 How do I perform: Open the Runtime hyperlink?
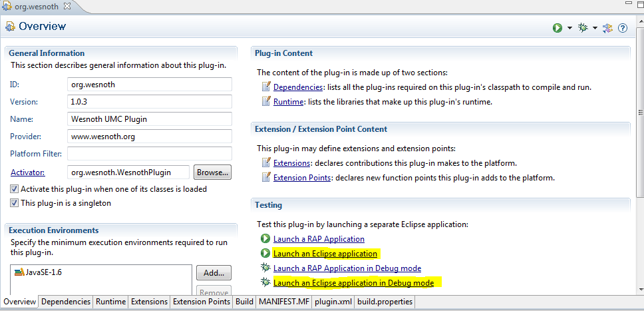coord(288,102)
